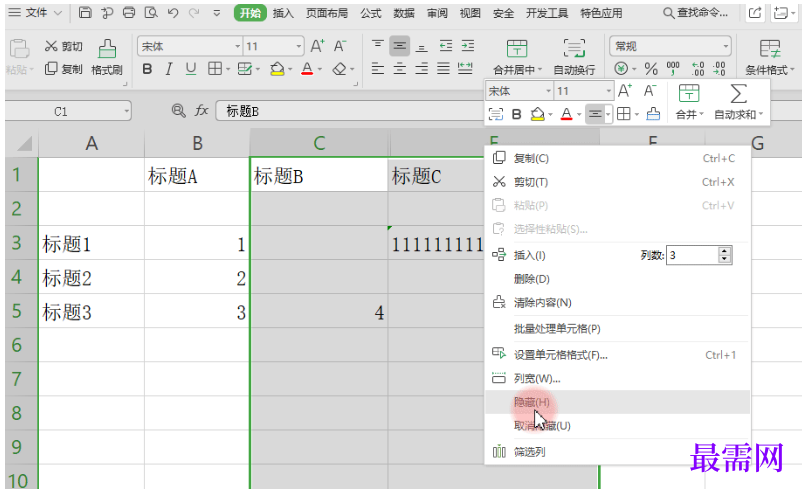802x489 pixels.
Task: Toggle Italic in the ribbon
Action: [169, 69]
